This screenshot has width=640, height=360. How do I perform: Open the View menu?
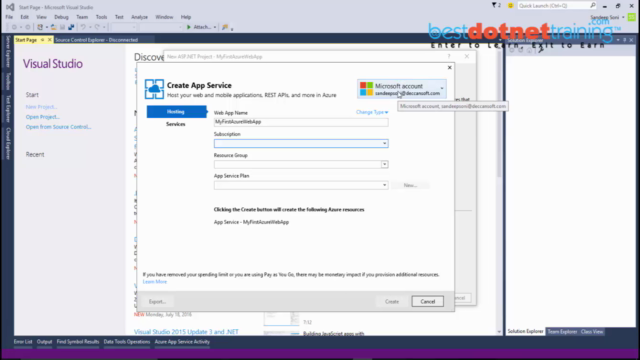(41, 17)
